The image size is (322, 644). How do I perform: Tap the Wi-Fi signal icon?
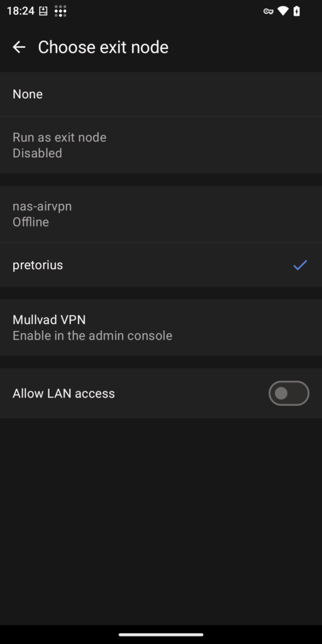[x=283, y=11]
